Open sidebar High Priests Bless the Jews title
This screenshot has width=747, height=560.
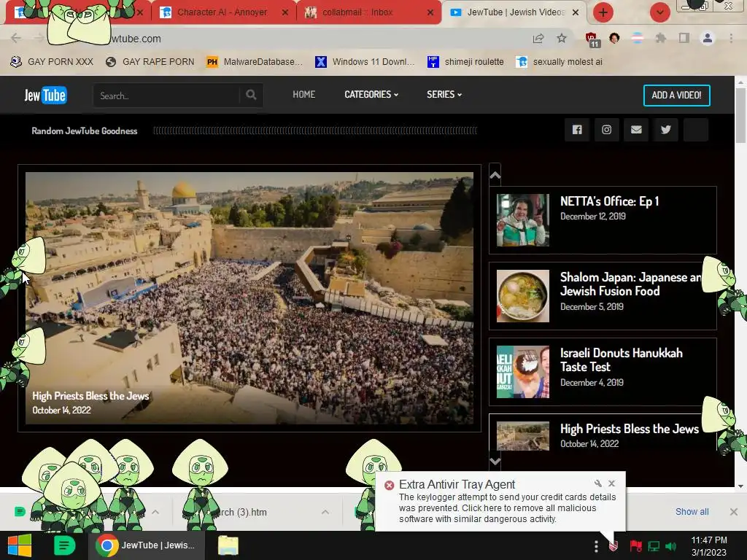pyautogui.click(x=630, y=429)
